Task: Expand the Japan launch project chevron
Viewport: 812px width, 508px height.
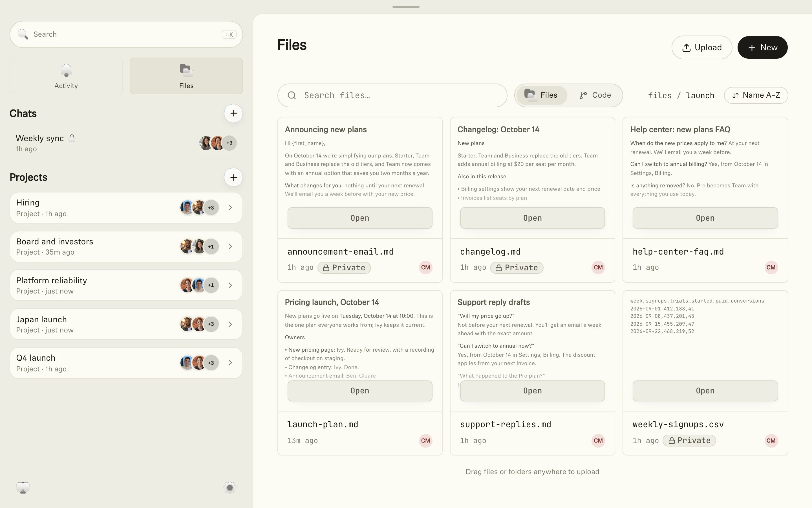Action: pyautogui.click(x=230, y=324)
